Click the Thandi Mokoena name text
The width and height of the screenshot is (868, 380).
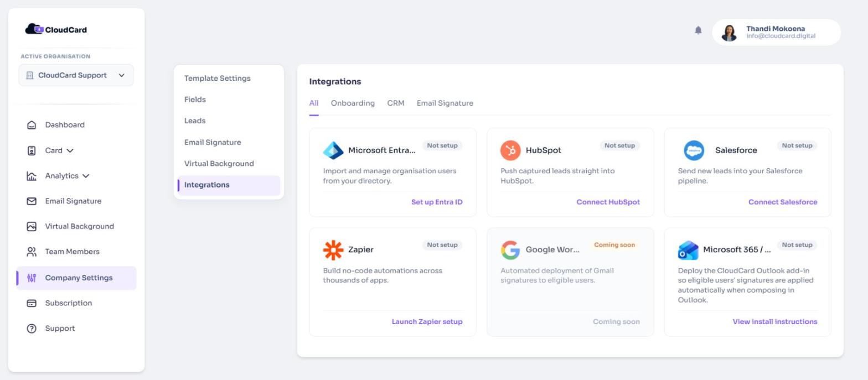pos(776,29)
